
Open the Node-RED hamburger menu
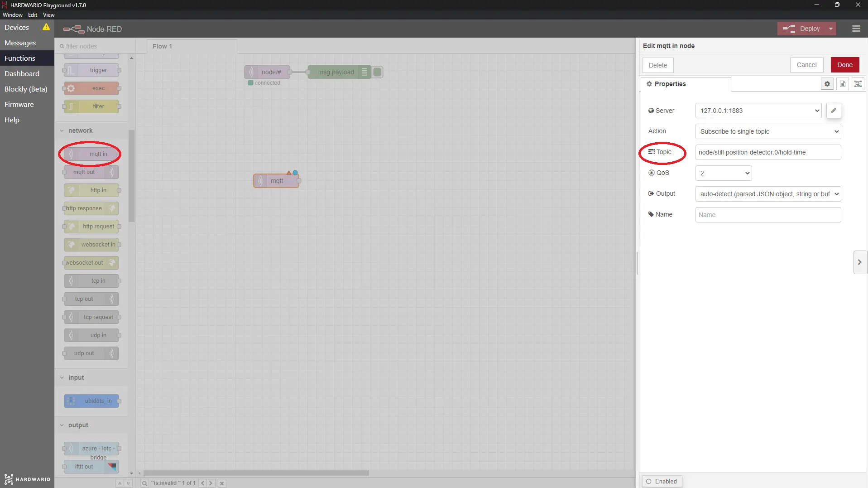pos(856,29)
